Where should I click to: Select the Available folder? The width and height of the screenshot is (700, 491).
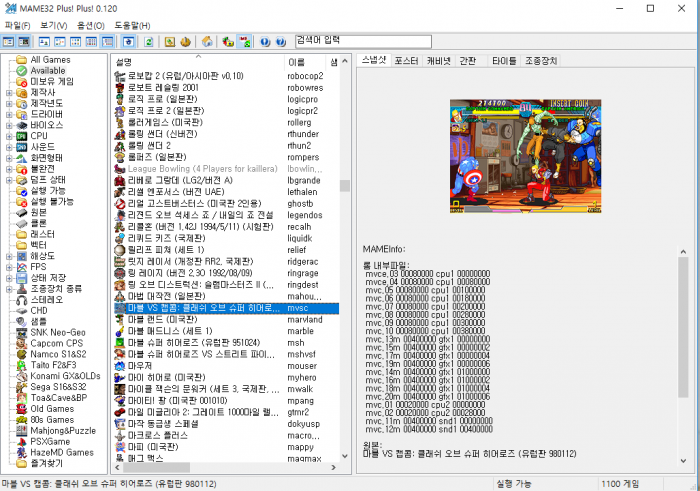tap(47, 71)
